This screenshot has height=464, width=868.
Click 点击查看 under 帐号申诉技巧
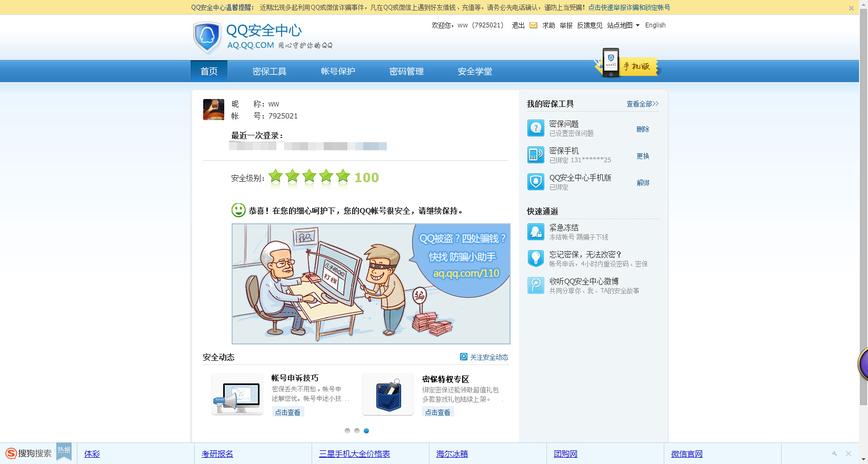point(288,412)
